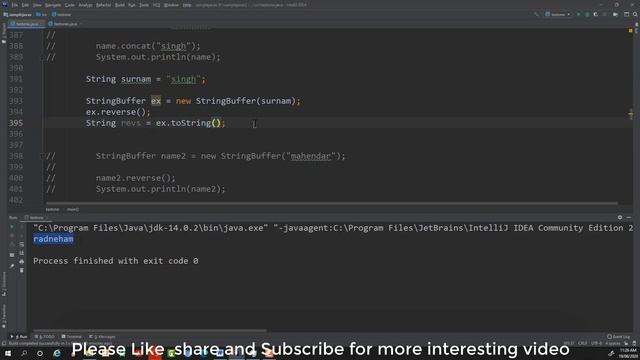
Task: Open the Window menu
Action: coord(171,5)
